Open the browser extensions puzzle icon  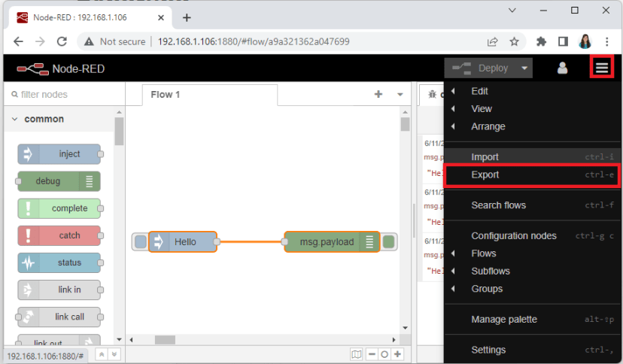click(541, 41)
